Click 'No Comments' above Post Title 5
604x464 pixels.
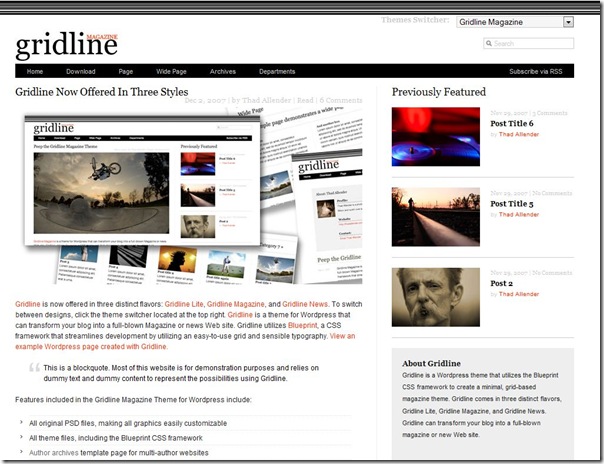pos(552,193)
